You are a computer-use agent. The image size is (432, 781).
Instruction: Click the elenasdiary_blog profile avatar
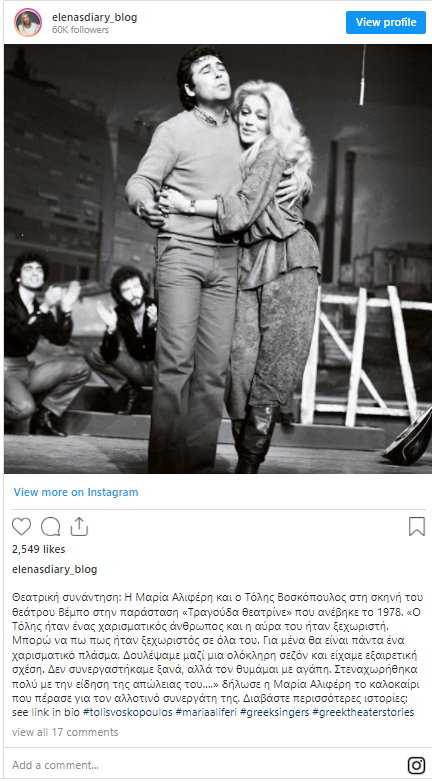click(28, 22)
